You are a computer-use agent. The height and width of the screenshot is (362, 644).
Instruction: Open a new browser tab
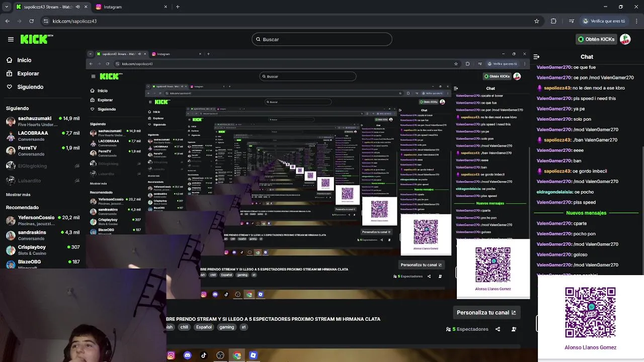178,7
